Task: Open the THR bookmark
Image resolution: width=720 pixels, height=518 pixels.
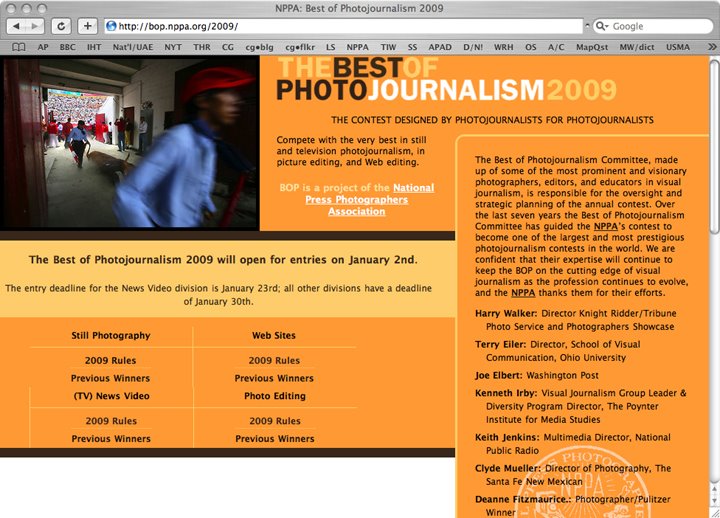Action: (202, 47)
